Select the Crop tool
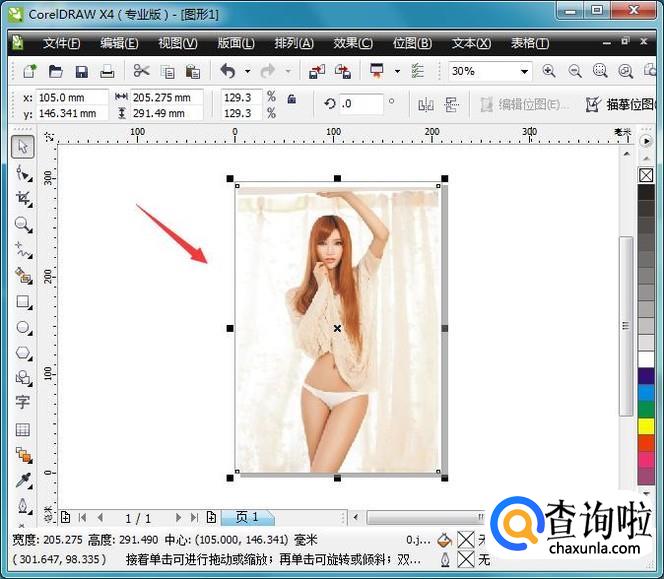664x579 pixels. (x=23, y=198)
